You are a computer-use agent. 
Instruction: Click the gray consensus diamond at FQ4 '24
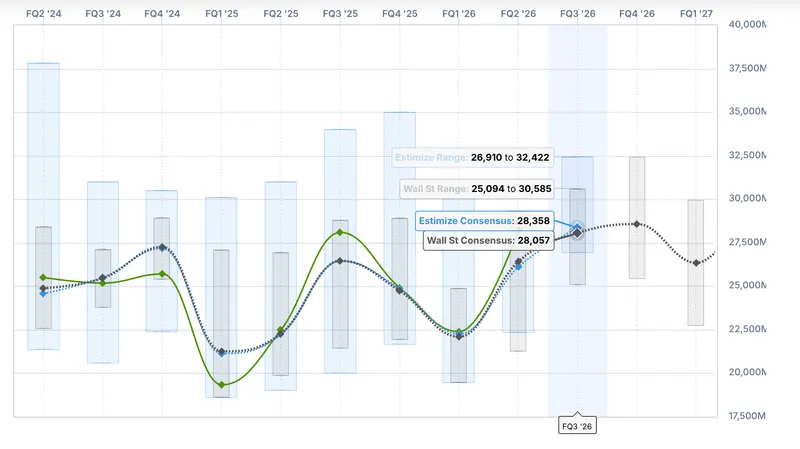tap(162, 247)
